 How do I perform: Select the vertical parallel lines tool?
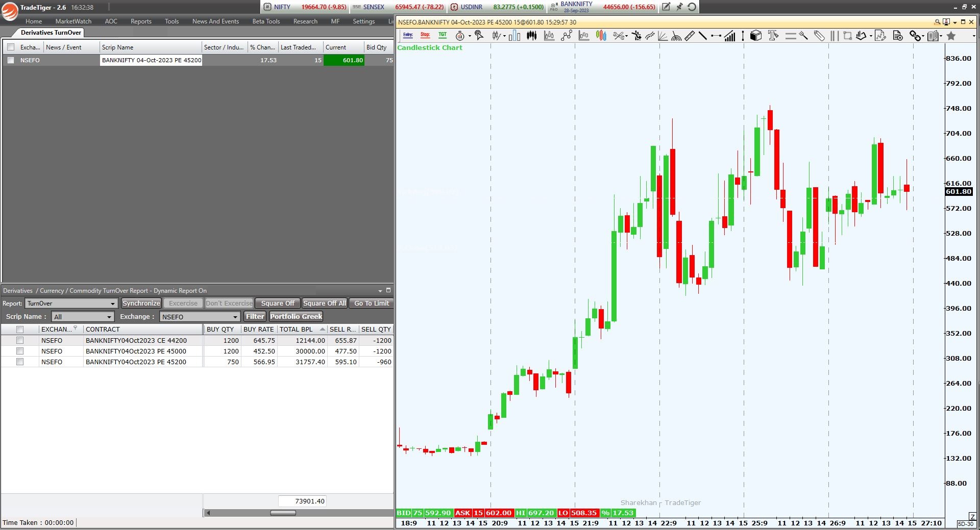pyautogui.click(x=835, y=36)
